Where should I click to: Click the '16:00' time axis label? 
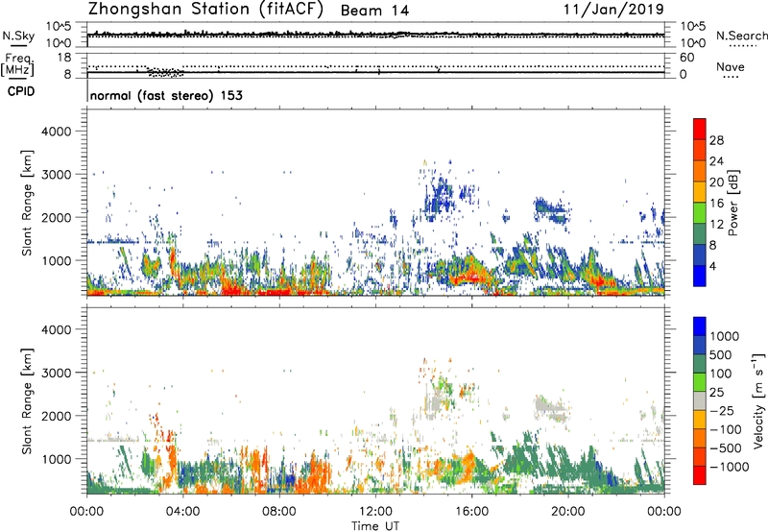click(471, 512)
